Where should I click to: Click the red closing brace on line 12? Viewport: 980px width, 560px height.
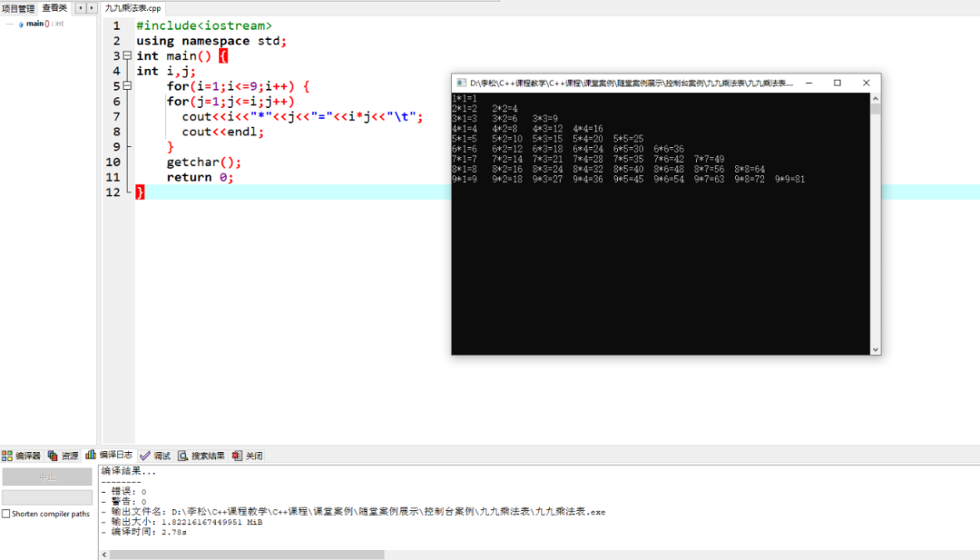140,192
